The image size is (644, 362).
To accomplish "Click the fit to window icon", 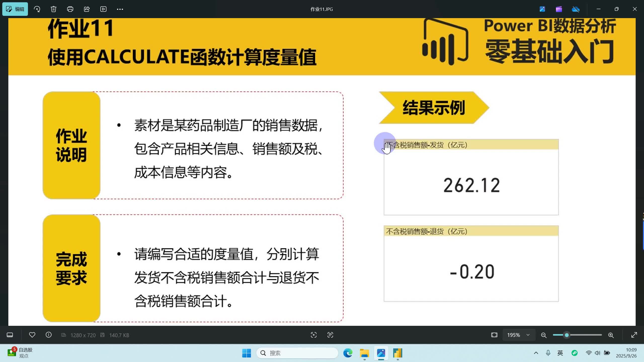I will tap(494, 335).
